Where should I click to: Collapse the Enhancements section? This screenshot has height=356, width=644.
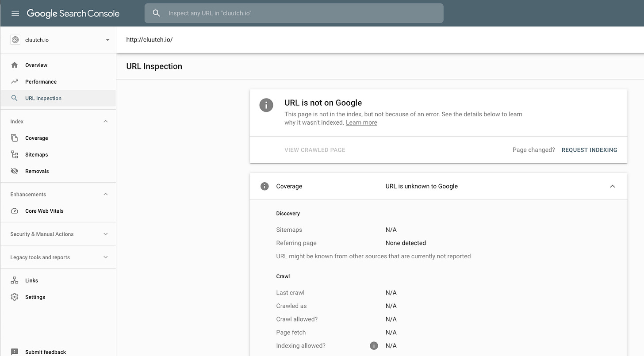(x=105, y=194)
